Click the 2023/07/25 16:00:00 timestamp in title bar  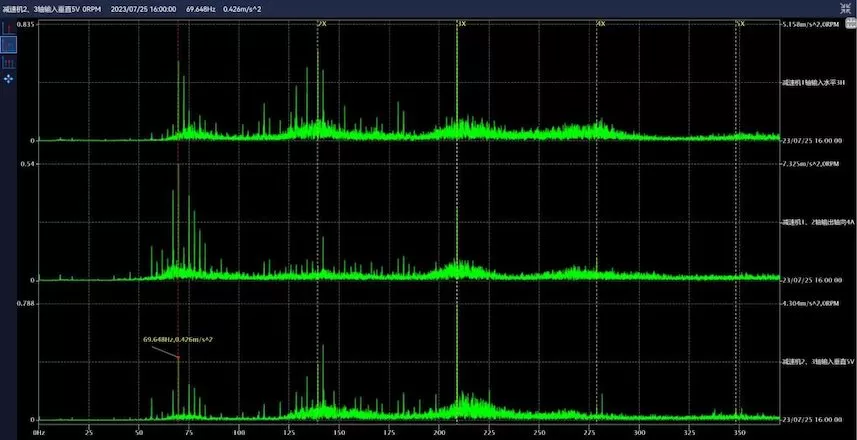pyautogui.click(x=144, y=8)
